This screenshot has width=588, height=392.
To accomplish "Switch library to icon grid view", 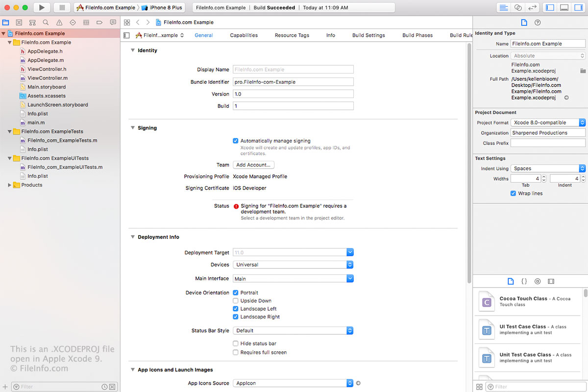I will pyautogui.click(x=479, y=387).
